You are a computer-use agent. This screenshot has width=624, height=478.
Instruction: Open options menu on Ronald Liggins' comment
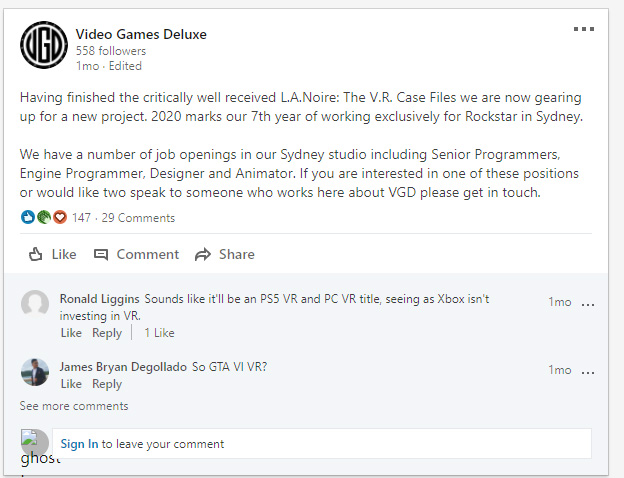click(x=588, y=305)
